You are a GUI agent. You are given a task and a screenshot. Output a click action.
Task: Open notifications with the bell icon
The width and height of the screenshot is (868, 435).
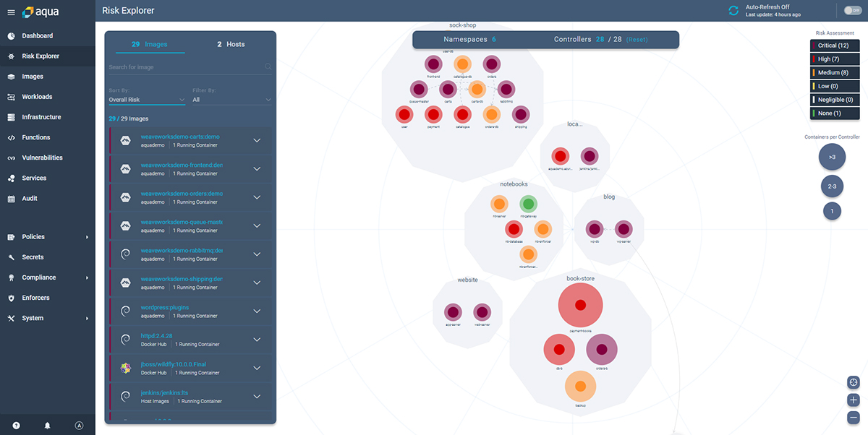(x=48, y=426)
